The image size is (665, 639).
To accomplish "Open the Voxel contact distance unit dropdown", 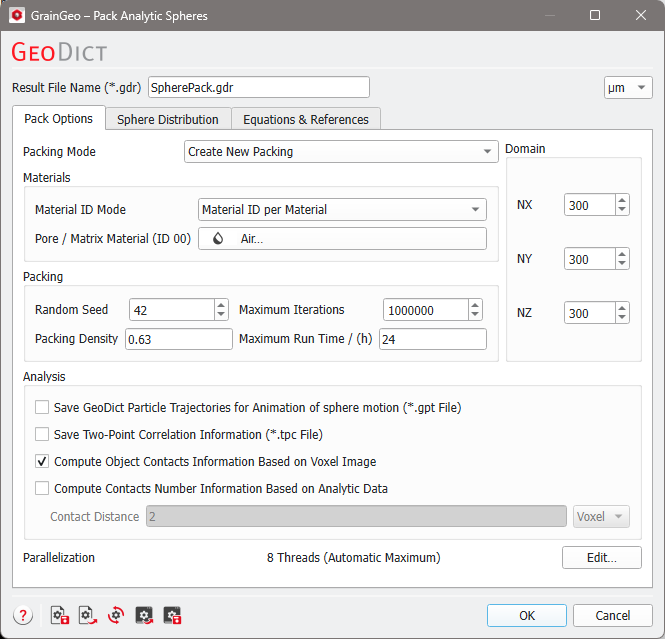I will (601, 516).
